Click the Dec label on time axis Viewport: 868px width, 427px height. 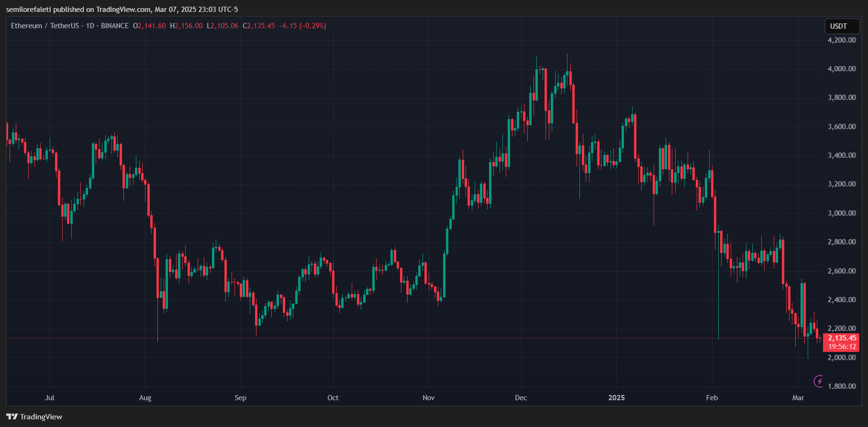coord(521,398)
